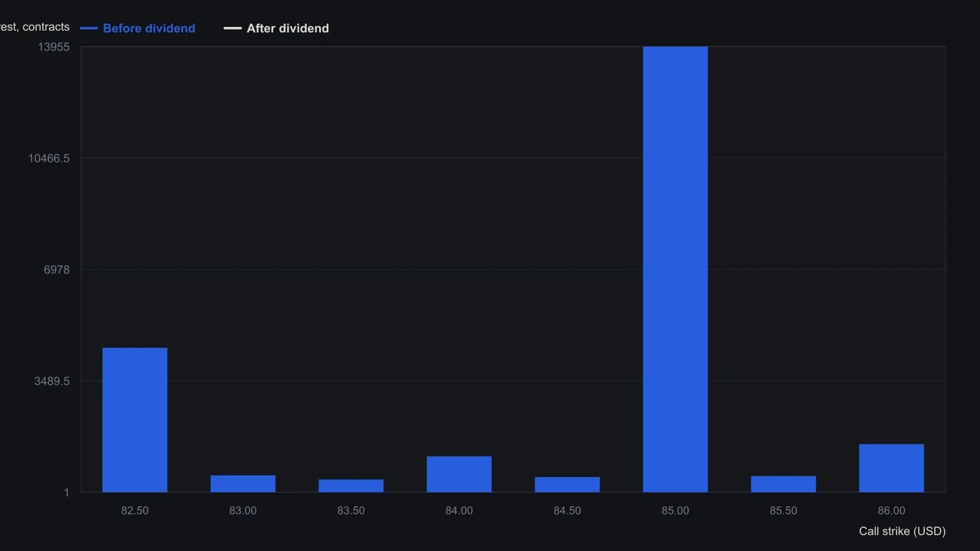Select the 82.50 strike bar
Screen dimensions: 980x551
point(135,420)
